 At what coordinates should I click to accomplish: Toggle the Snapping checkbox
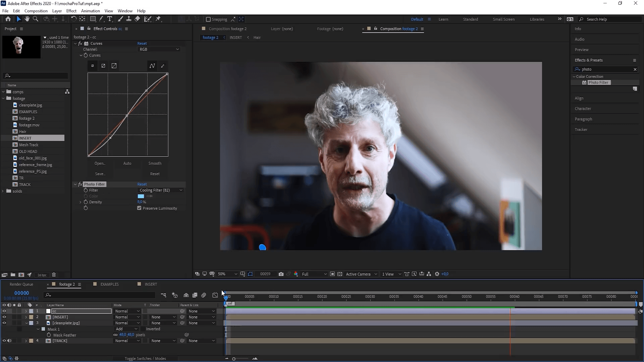(x=208, y=19)
